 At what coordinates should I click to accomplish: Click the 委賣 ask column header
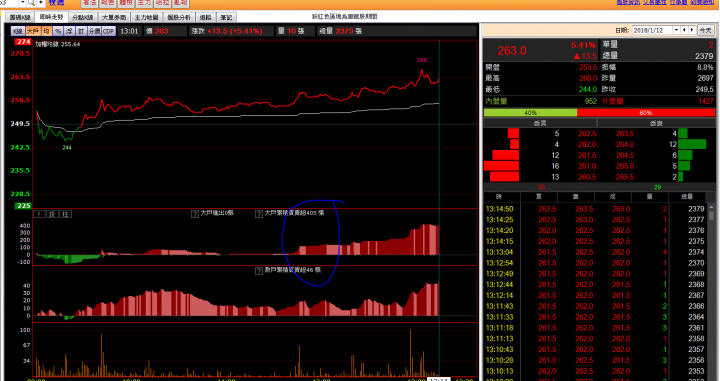pos(657,123)
